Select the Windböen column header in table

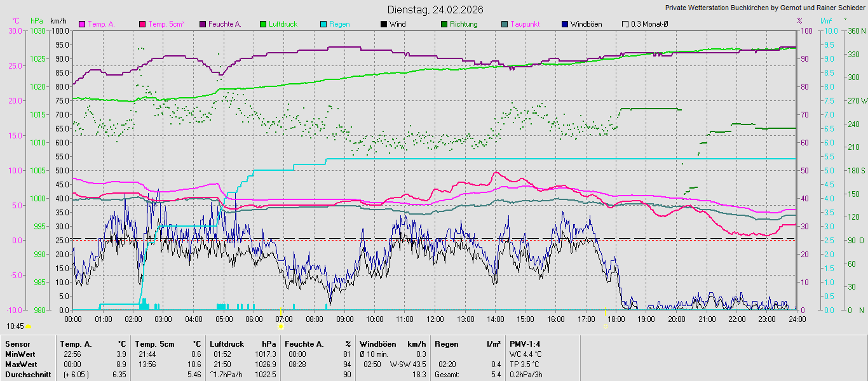point(377,344)
